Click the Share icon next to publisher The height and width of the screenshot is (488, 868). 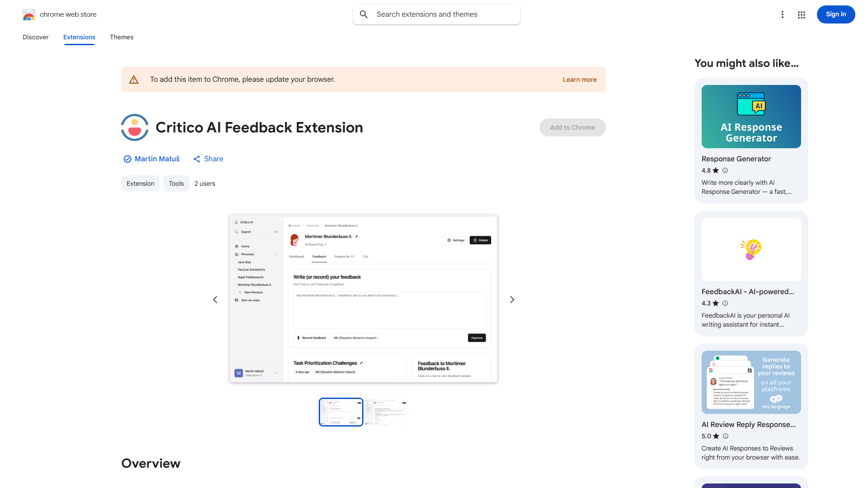tap(196, 159)
